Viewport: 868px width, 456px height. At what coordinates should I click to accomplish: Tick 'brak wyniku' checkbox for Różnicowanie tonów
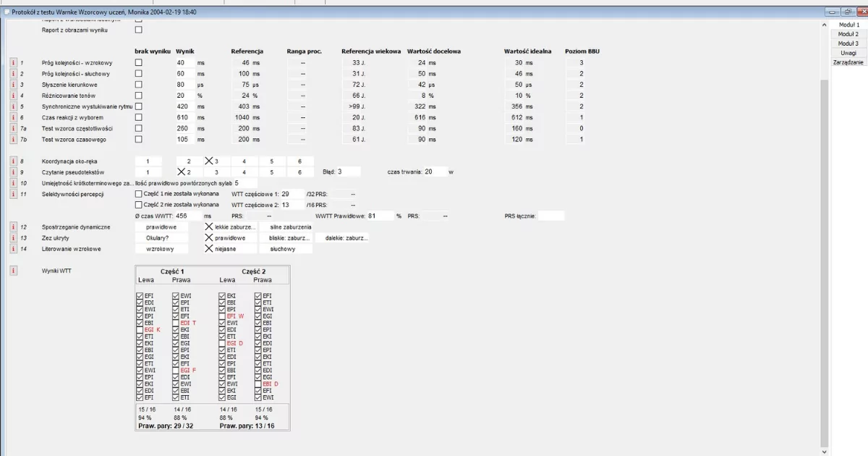[x=139, y=96]
